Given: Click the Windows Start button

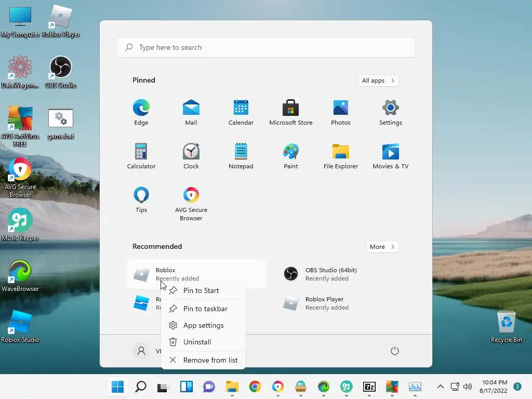Looking at the screenshot, I should pos(118,387).
